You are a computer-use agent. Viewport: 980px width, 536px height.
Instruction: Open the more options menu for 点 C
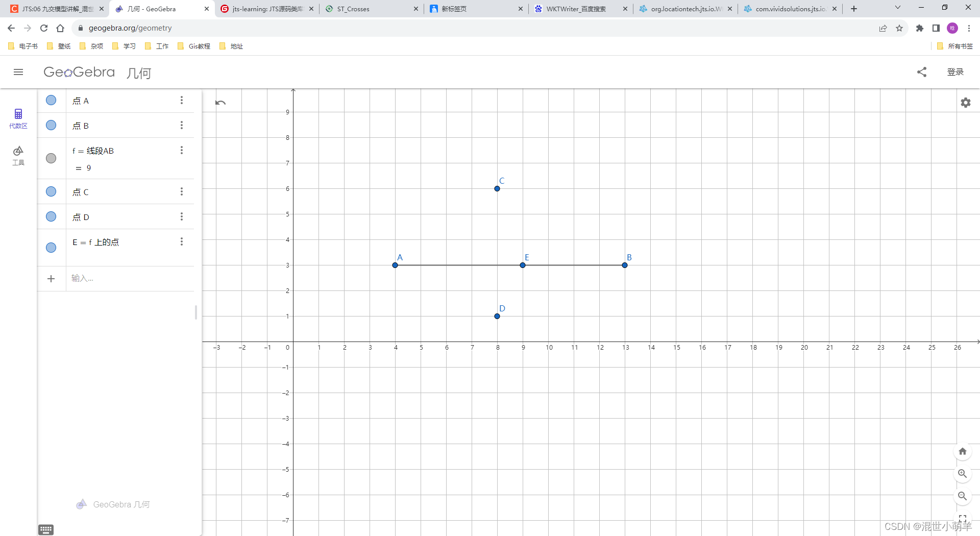[x=181, y=191]
